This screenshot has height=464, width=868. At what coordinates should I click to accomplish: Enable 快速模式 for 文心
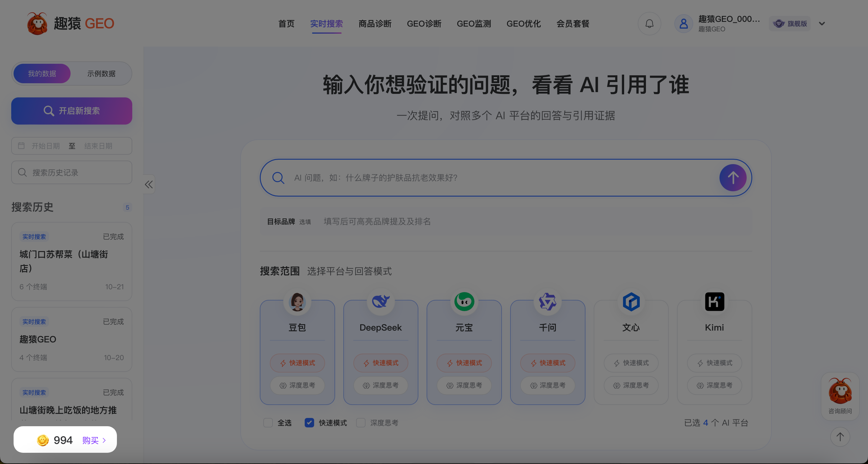[631, 363]
